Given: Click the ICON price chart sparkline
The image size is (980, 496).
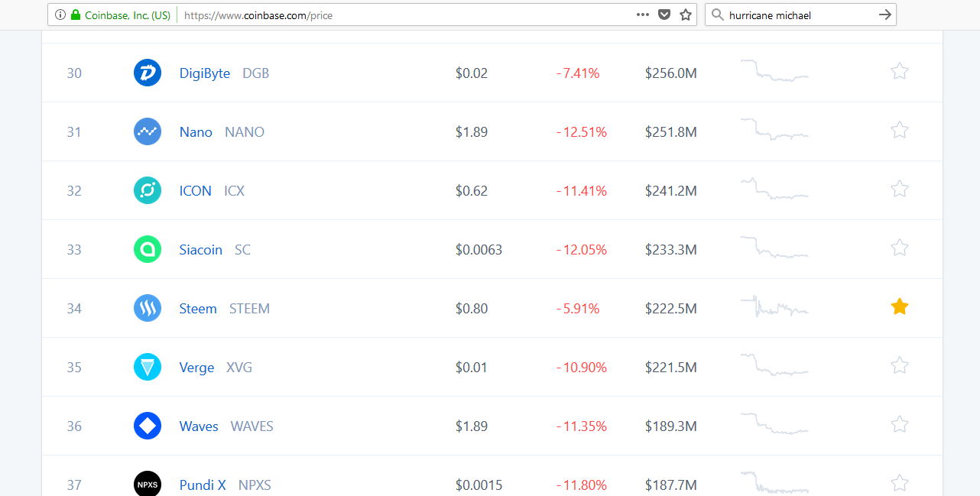Looking at the screenshot, I should pyautogui.click(x=774, y=188).
